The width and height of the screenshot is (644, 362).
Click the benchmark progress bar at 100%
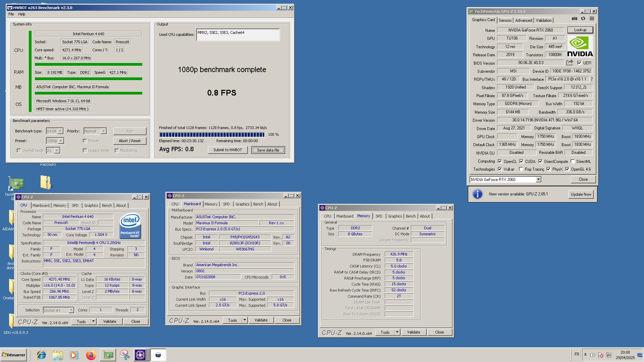pos(212,134)
